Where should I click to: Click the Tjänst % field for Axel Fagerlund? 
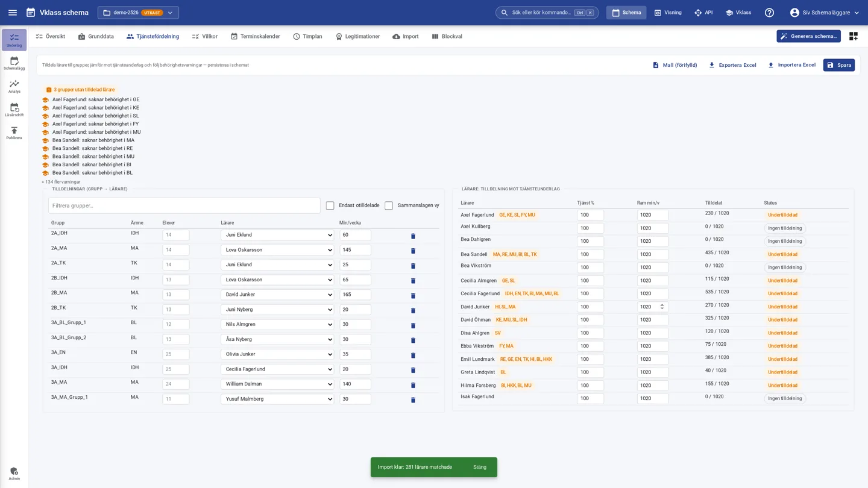590,215
